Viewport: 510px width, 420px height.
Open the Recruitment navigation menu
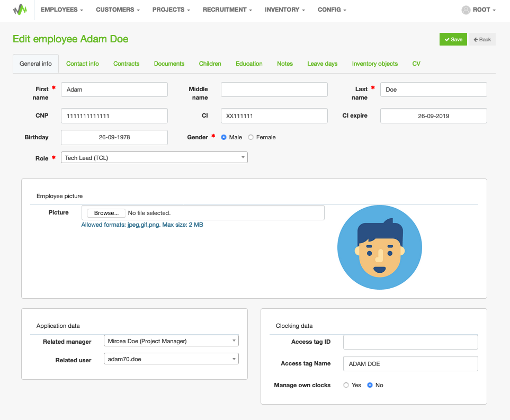click(227, 10)
